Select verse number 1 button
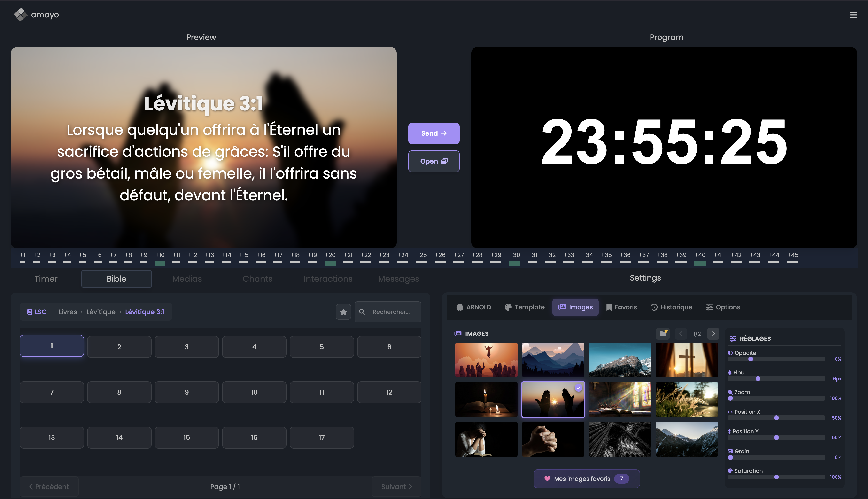 point(52,346)
